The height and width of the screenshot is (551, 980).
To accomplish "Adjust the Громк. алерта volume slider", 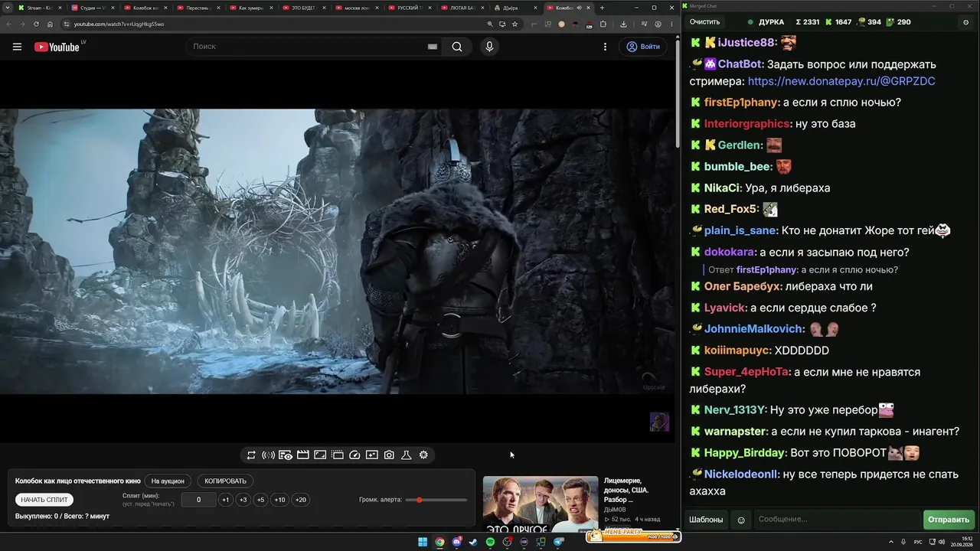I will [x=436, y=500].
